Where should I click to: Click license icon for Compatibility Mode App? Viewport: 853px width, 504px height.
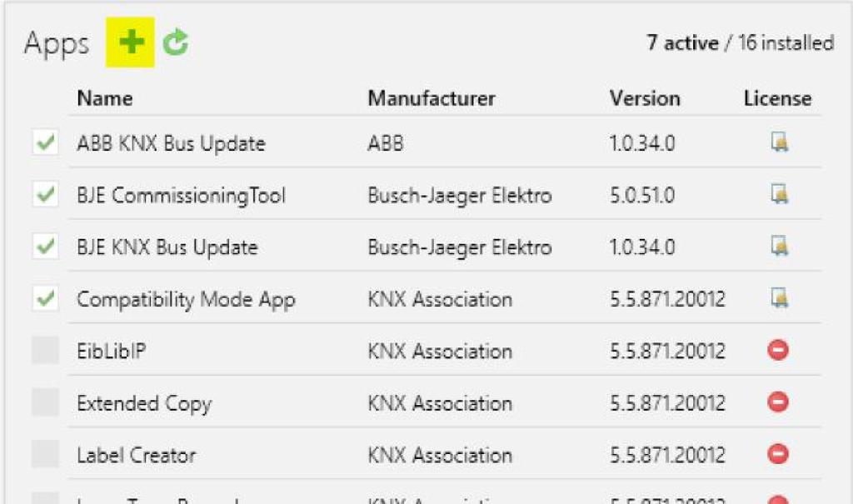pos(779,298)
